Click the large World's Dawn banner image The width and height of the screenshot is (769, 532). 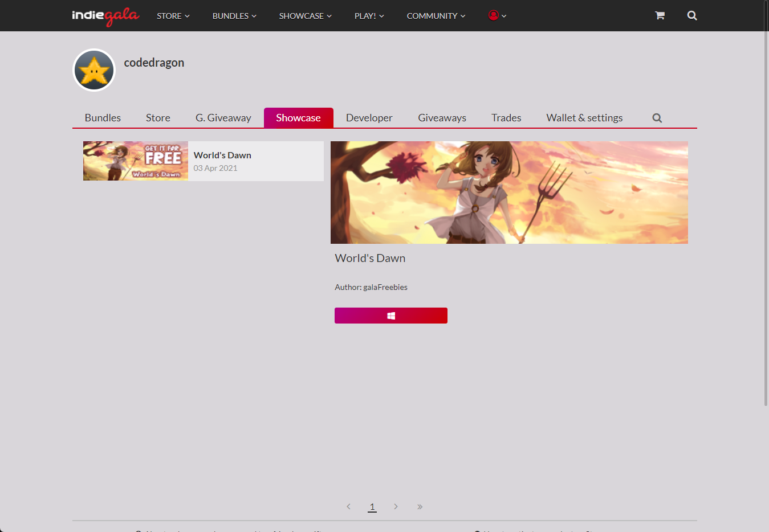tap(509, 193)
